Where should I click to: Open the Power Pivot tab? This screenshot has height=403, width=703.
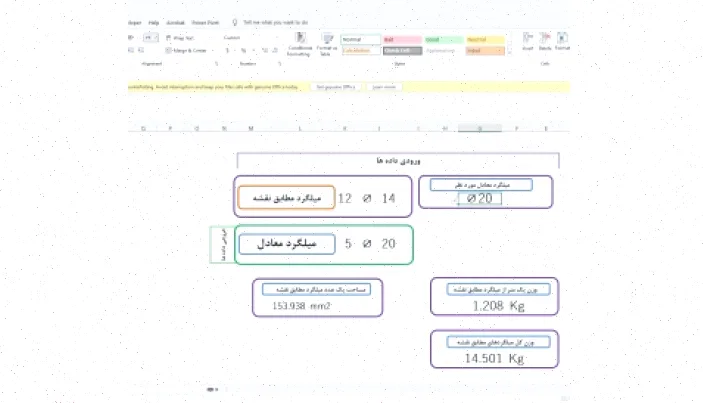[205, 21]
